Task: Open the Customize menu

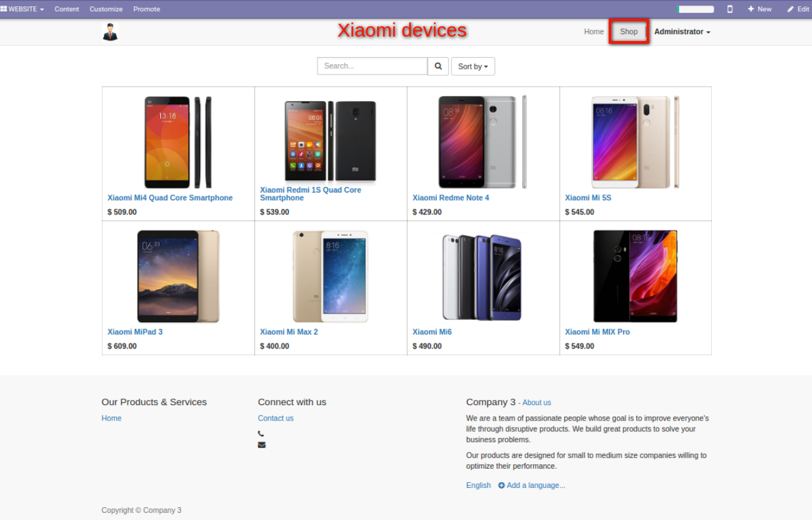Action: tap(106, 9)
